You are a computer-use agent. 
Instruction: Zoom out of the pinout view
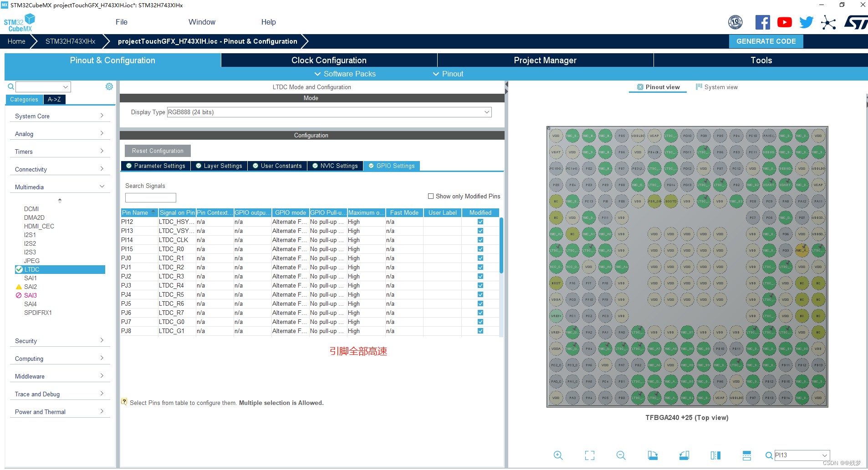(621, 455)
